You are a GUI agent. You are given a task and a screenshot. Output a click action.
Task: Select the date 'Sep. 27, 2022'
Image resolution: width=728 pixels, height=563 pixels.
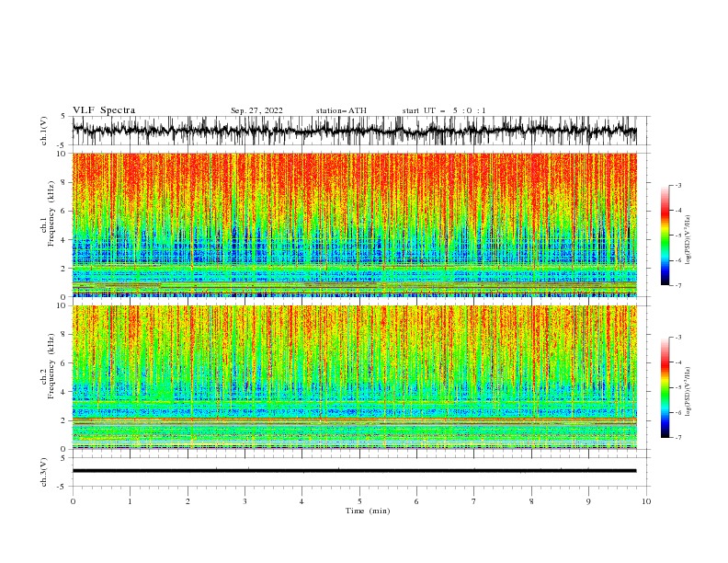click(256, 110)
